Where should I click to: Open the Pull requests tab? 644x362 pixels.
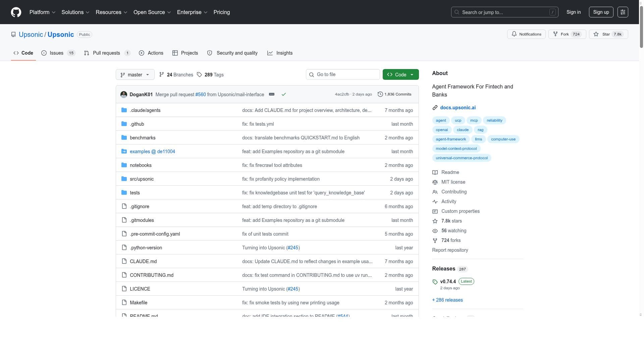107,53
